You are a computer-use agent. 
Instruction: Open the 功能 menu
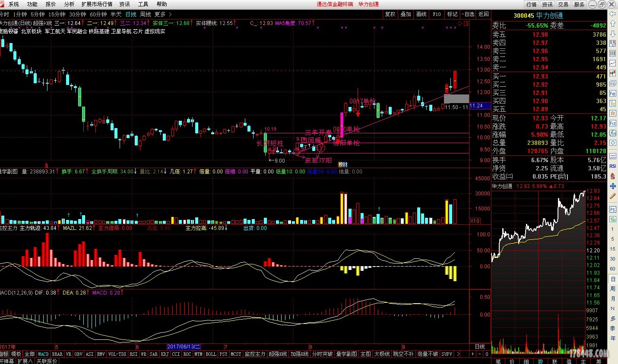click(32, 4)
